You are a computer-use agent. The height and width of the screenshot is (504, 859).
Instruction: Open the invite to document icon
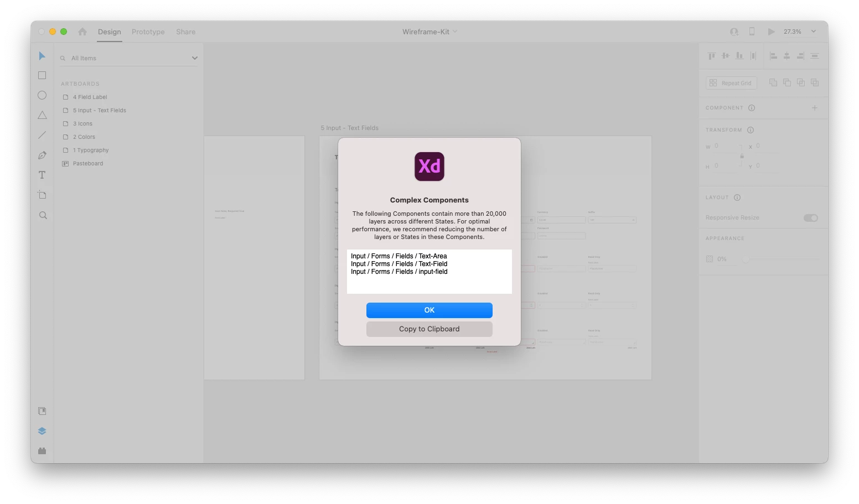(x=734, y=32)
